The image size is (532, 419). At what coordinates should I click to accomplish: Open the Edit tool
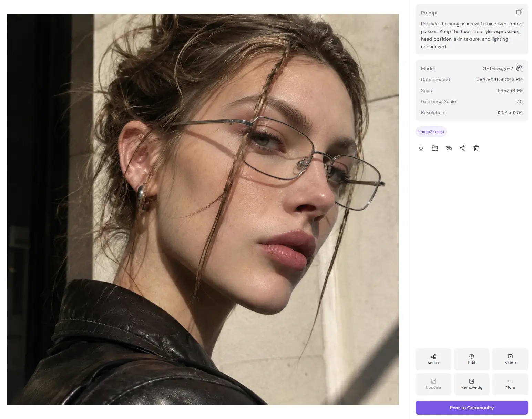tap(472, 359)
